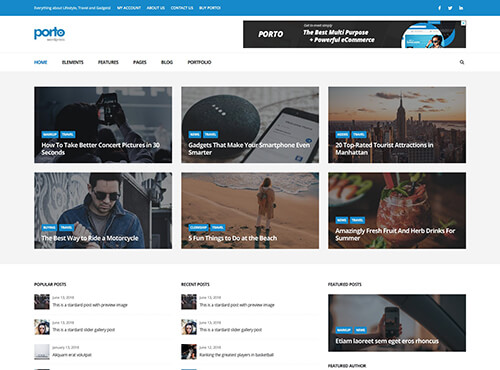
Task: Open the Facebook social icon
Action: pos(439,8)
